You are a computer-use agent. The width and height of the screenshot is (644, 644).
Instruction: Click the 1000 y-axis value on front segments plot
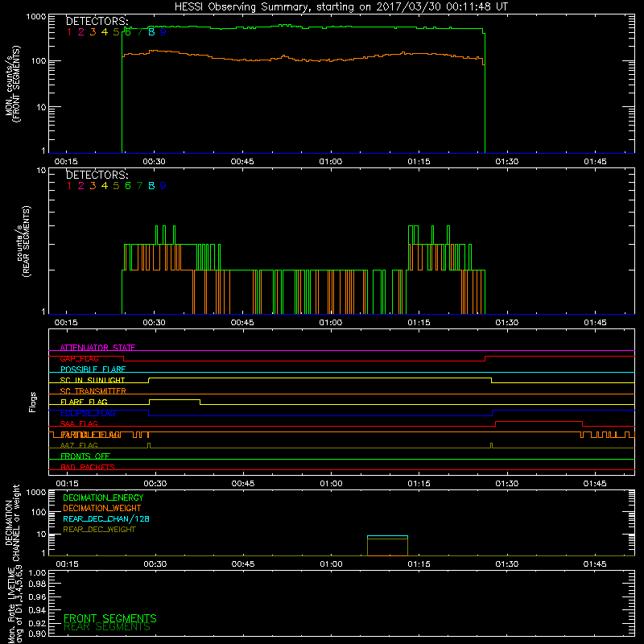[36, 17]
